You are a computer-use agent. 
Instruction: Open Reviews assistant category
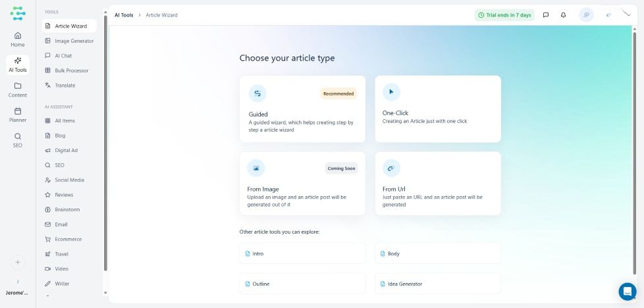coord(69,195)
